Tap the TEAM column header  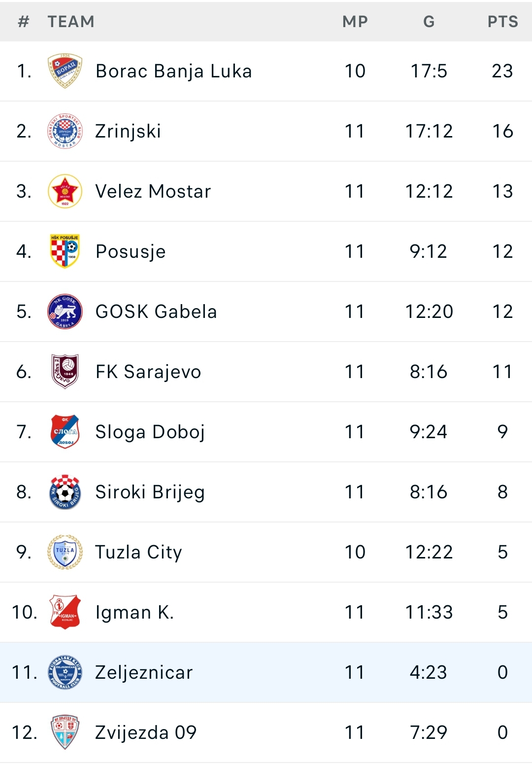pyautogui.click(x=71, y=22)
